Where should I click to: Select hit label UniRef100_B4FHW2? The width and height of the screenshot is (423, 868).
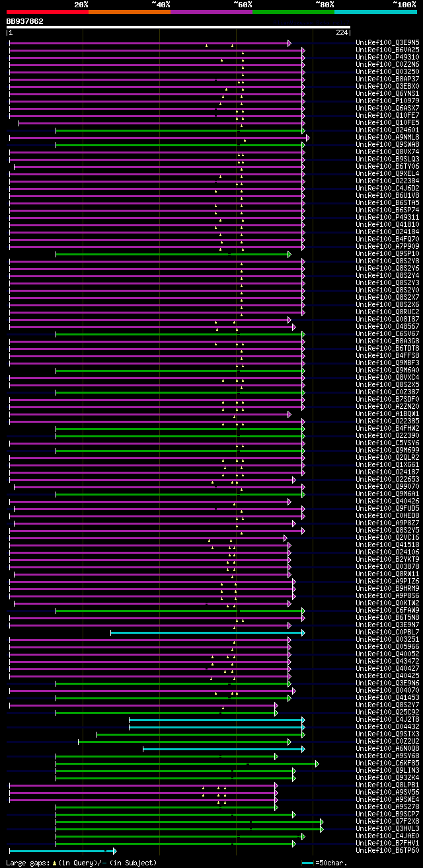(387, 428)
